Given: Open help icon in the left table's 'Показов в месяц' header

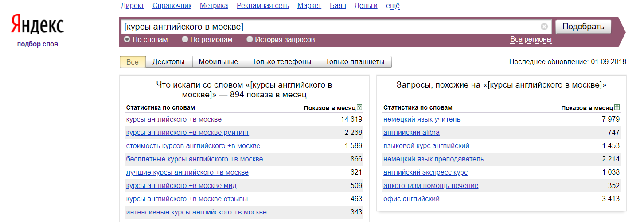Looking at the screenshot, I should [359, 107].
